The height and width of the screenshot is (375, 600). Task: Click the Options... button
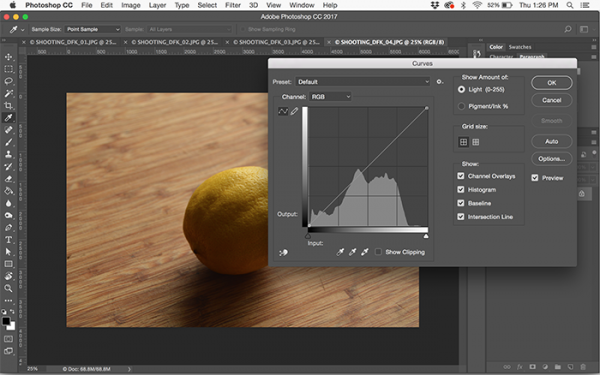pos(551,159)
